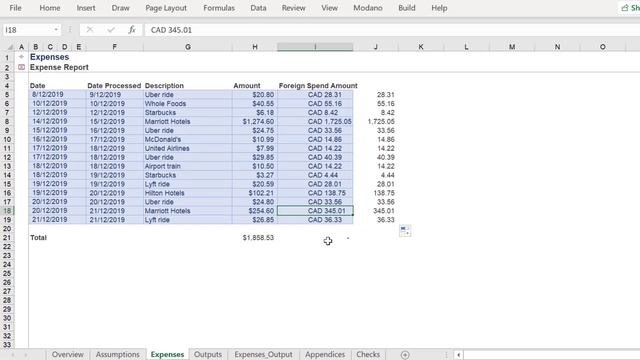Click the plus icon in row 1
The height and width of the screenshot is (360, 640).
[x=21, y=57]
